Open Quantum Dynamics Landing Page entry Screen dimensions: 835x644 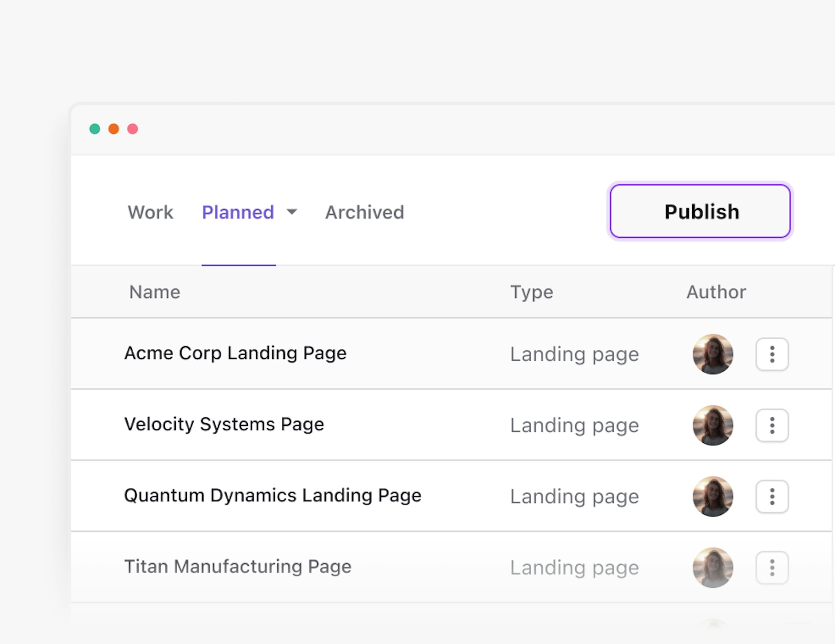click(x=272, y=496)
